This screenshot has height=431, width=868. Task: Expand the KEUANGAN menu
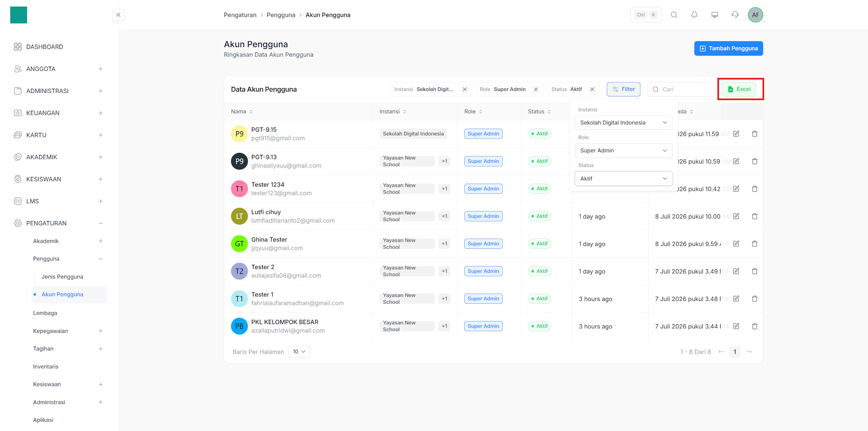tap(100, 113)
